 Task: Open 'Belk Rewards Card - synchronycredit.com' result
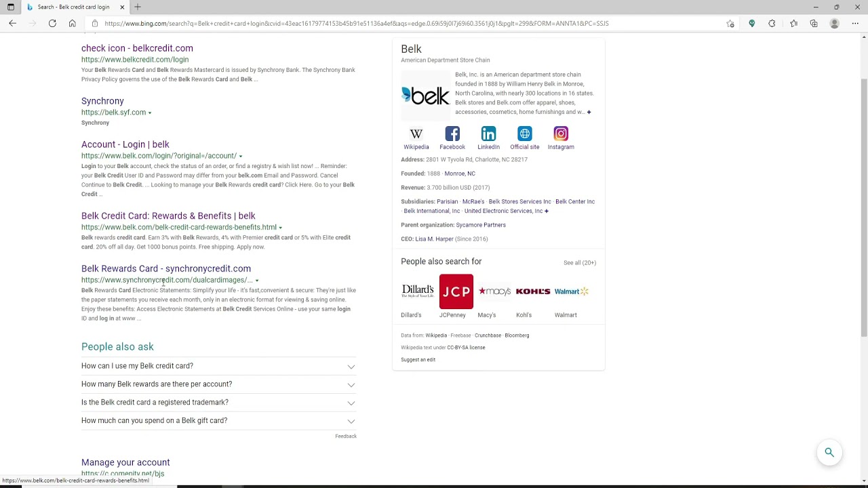pos(166,268)
